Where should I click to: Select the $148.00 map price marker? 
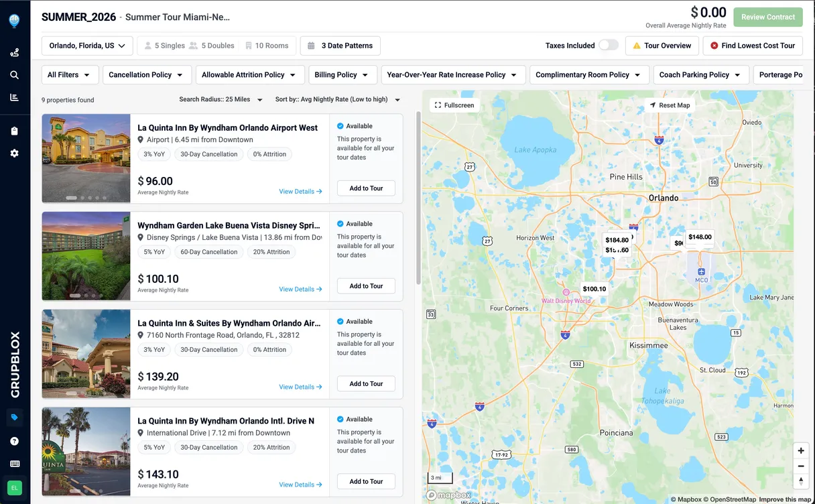pos(700,237)
